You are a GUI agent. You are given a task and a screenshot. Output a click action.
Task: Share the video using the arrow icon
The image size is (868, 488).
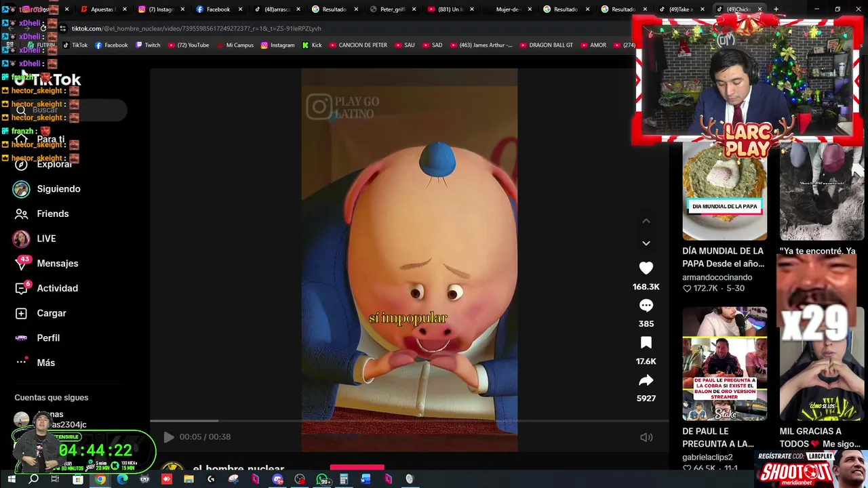pos(646,380)
